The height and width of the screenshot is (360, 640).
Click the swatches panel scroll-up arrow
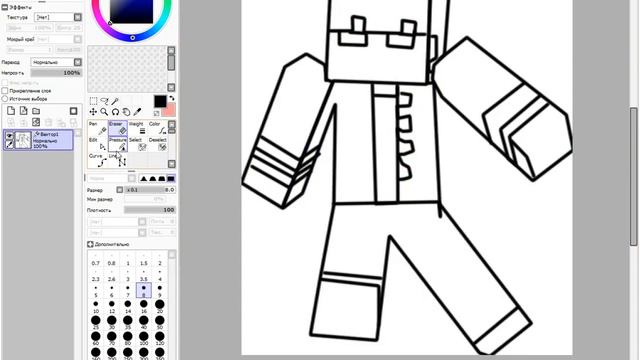[x=171, y=50]
